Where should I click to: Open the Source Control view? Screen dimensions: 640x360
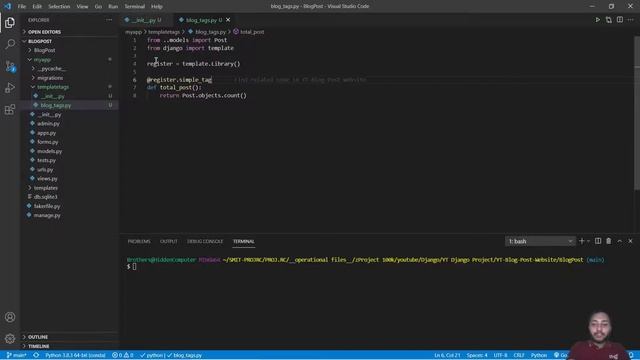10,66
